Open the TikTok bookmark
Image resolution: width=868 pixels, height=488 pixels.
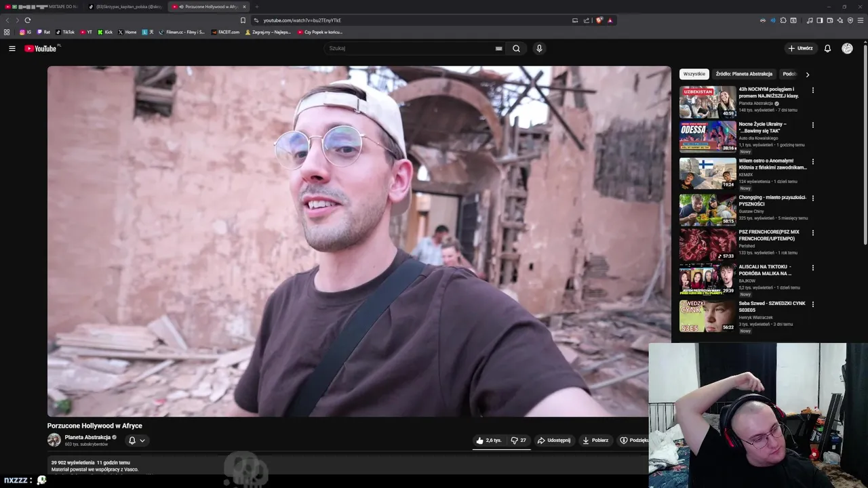pyautogui.click(x=65, y=32)
